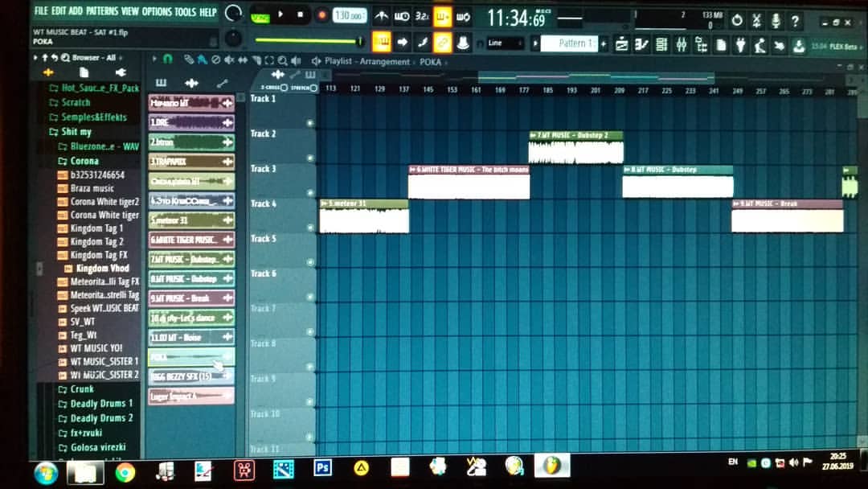This screenshot has width=868, height=489.
Task: Click the audio editor scissors icon
Action: click(x=757, y=20)
